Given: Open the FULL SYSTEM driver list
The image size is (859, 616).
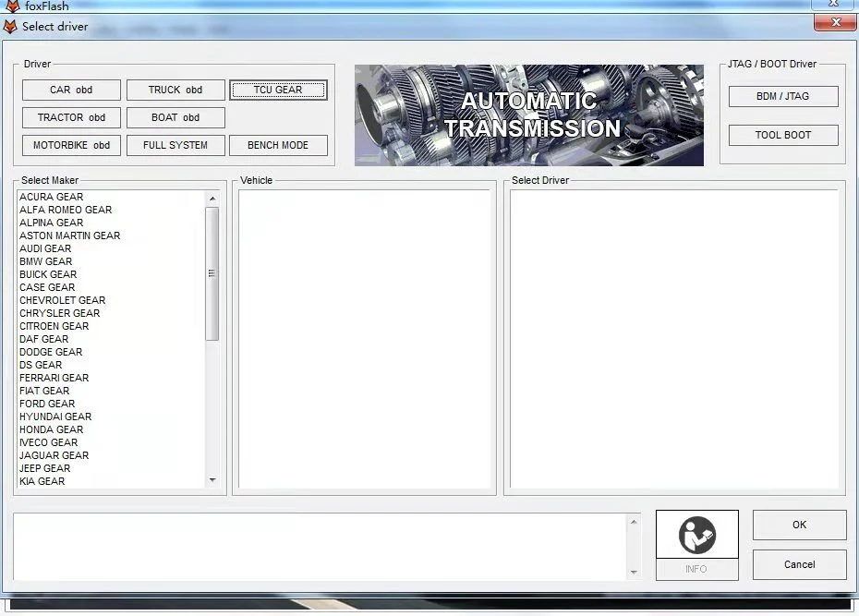Looking at the screenshot, I should click(x=175, y=145).
